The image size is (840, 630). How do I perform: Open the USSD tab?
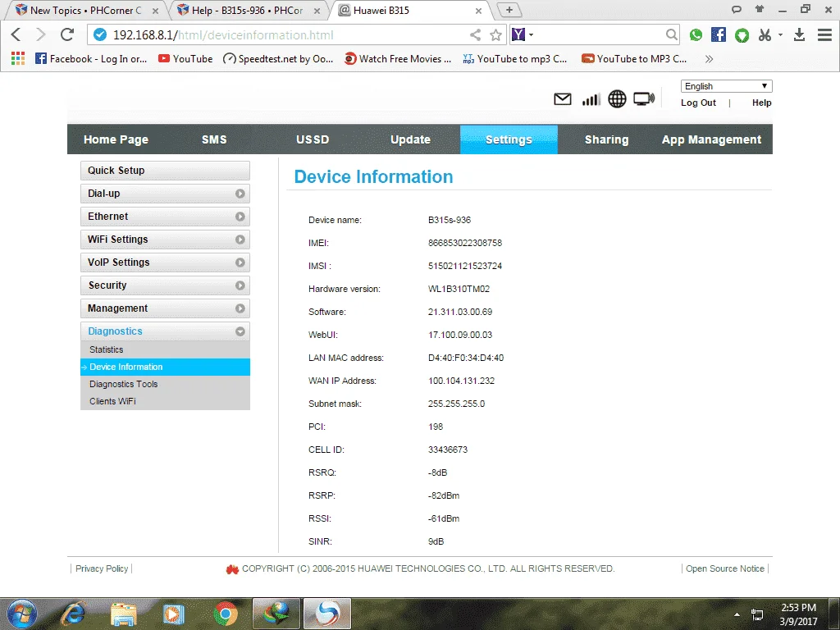313,139
